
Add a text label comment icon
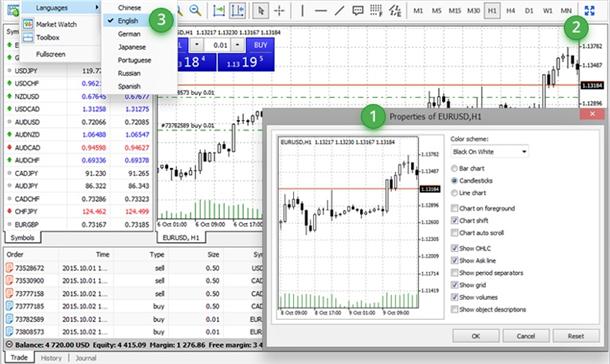(358, 10)
